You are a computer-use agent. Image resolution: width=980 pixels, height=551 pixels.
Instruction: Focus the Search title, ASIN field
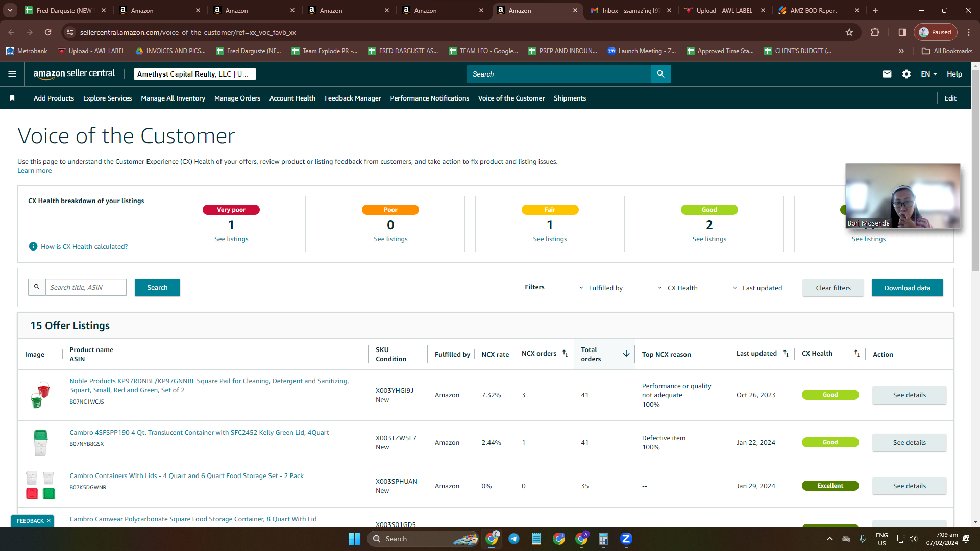click(86, 287)
